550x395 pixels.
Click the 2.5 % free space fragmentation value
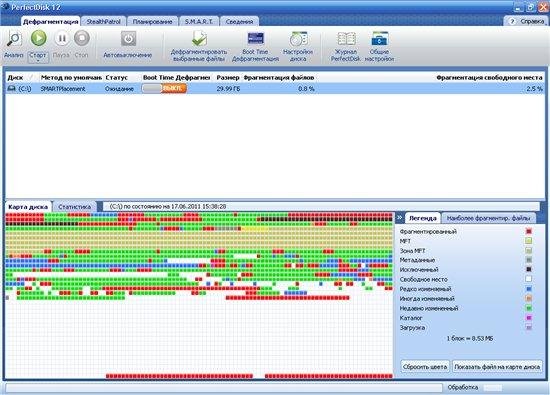tap(534, 89)
